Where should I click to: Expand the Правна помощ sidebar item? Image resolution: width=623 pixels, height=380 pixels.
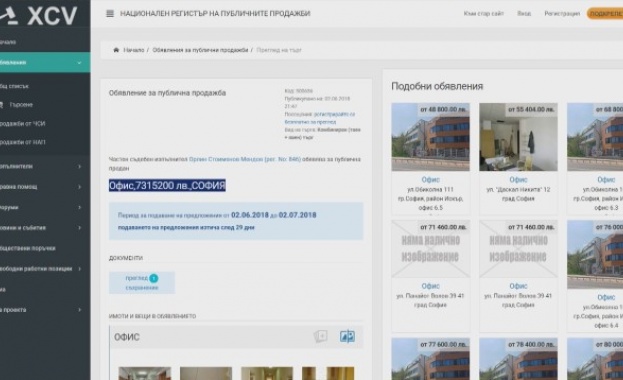coord(79,187)
